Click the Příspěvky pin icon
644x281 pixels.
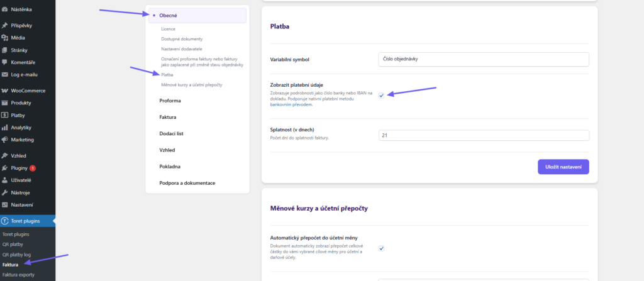(x=5, y=26)
